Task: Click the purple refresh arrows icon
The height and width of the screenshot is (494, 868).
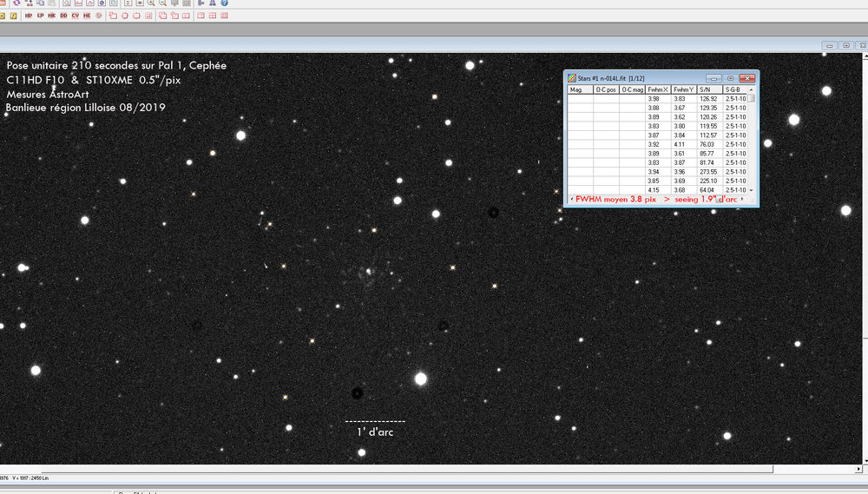Action: point(16,3)
